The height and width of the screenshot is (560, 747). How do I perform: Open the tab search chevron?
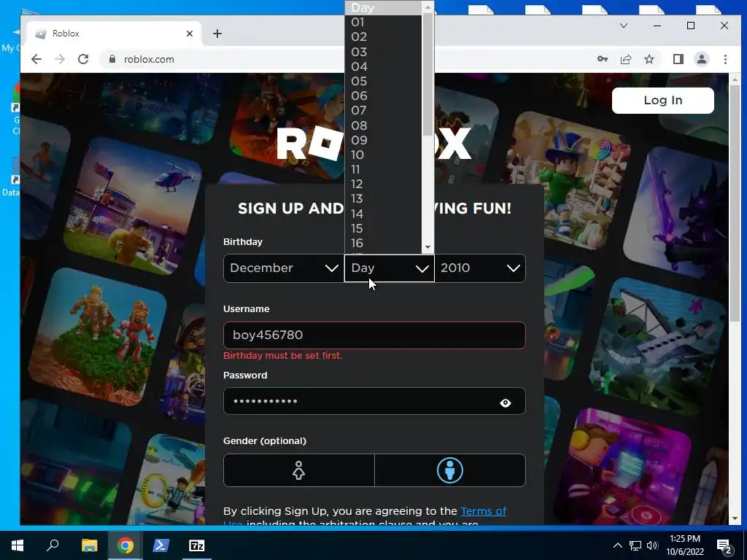(623, 26)
